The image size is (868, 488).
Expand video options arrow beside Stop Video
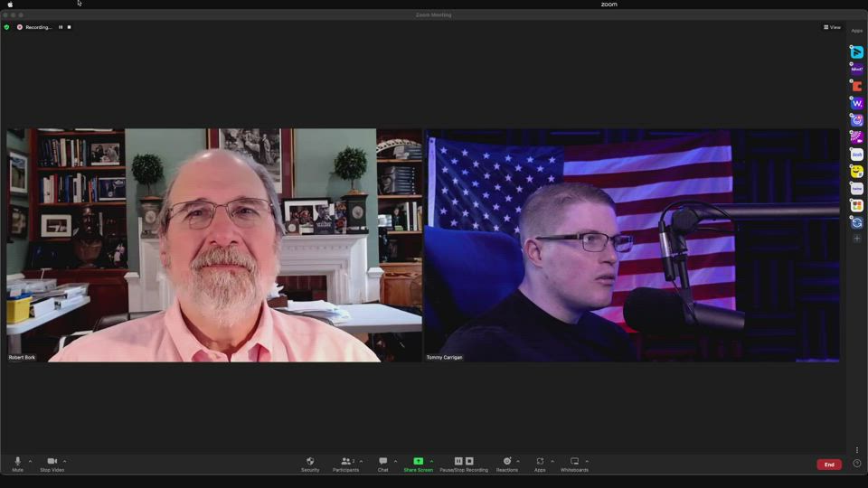64,461
